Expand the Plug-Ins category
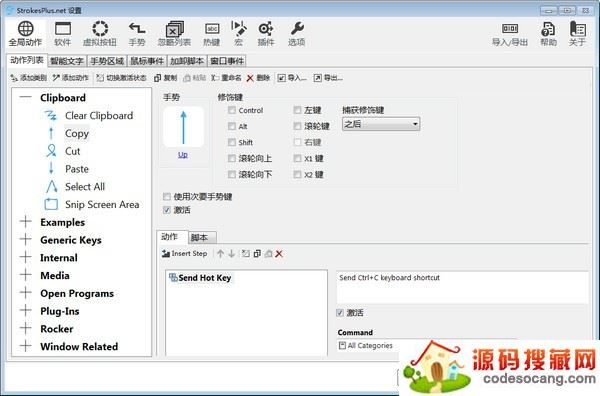Image resolution: width=600 pixels, height=396 pixels. [x=26, y=311]
